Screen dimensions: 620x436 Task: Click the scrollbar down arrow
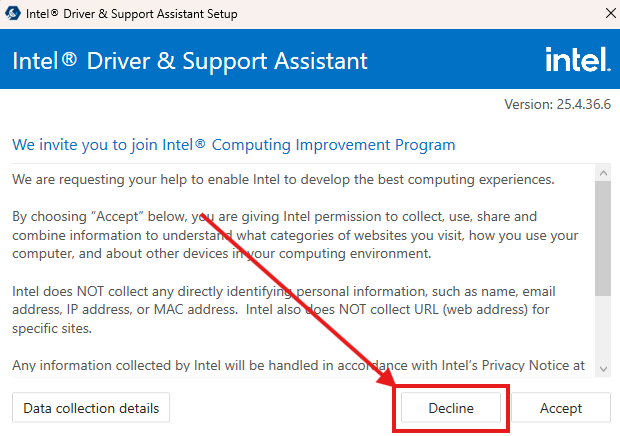click(602, 369)
